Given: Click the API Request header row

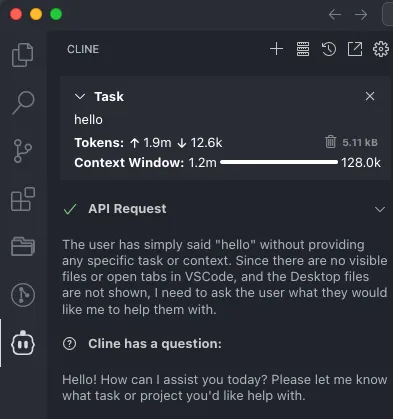Looking at the screenshot, I should point(224,209).
